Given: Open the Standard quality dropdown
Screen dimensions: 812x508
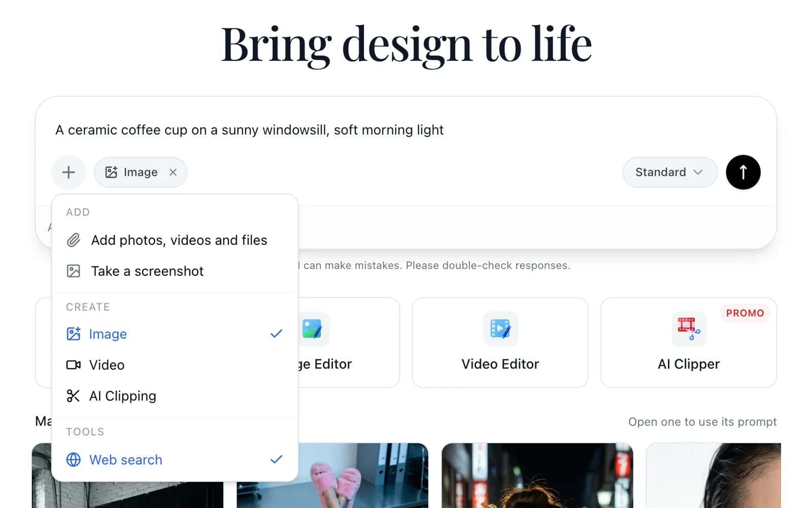Looking at the screenshot, I should [x=670, y=172].
